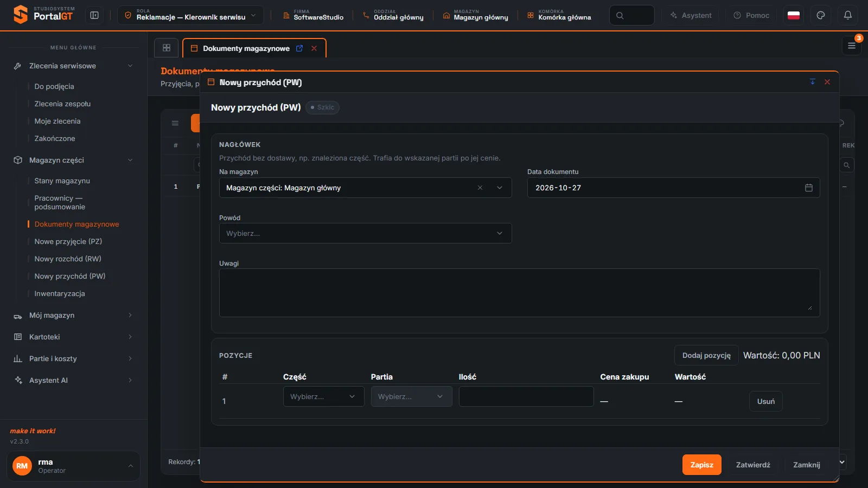Open the Powód dropdown
This screenshot has height=488, width=868.
pyautogui.click(x=365, y=233)
